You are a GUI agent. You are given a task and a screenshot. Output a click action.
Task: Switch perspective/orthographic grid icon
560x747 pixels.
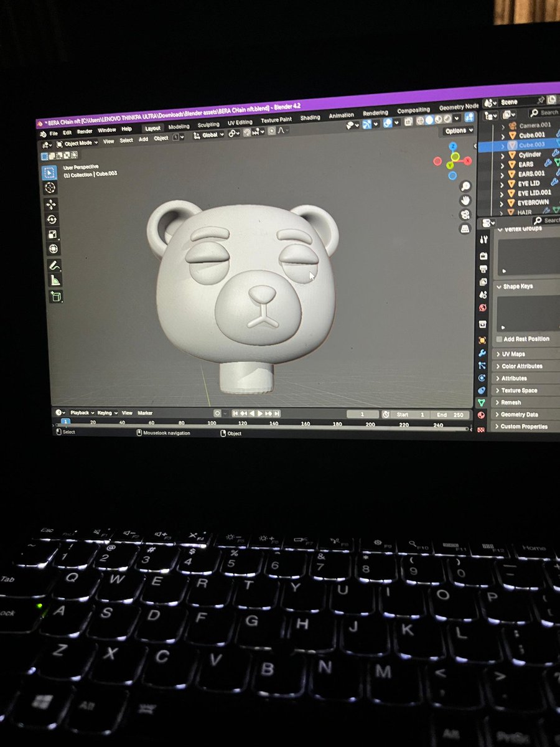465,229
